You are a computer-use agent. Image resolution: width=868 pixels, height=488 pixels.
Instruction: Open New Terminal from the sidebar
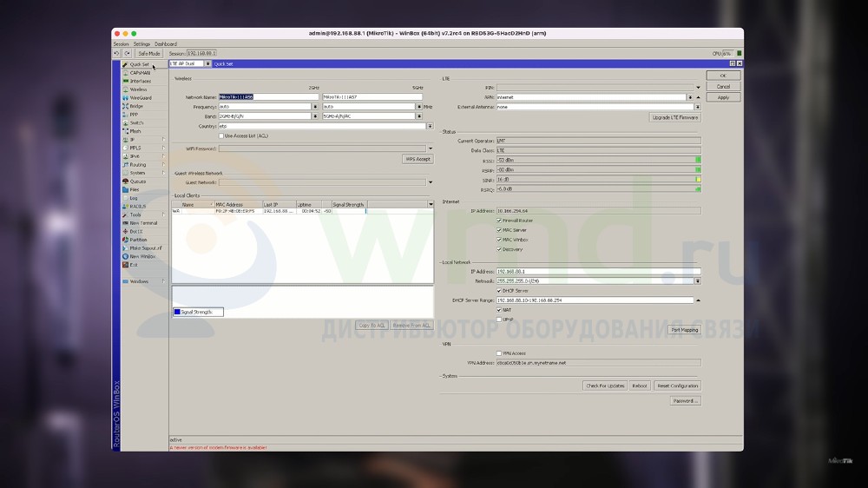pyautogui.click(x=143, y=222)
